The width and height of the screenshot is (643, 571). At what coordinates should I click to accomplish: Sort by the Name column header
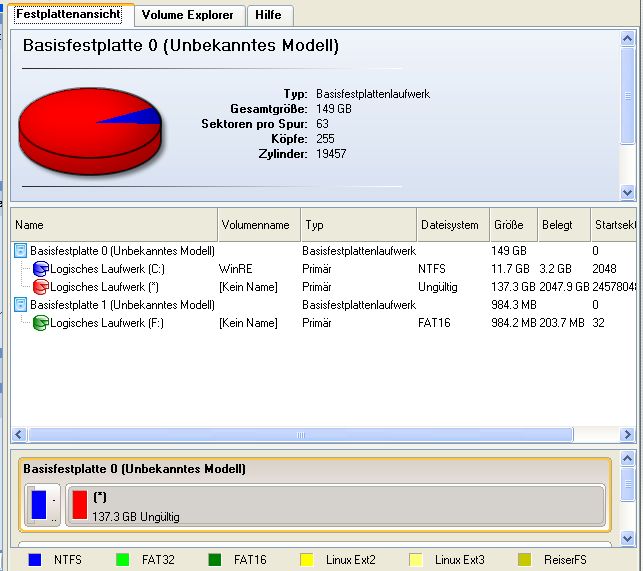[x=114, y=225]
